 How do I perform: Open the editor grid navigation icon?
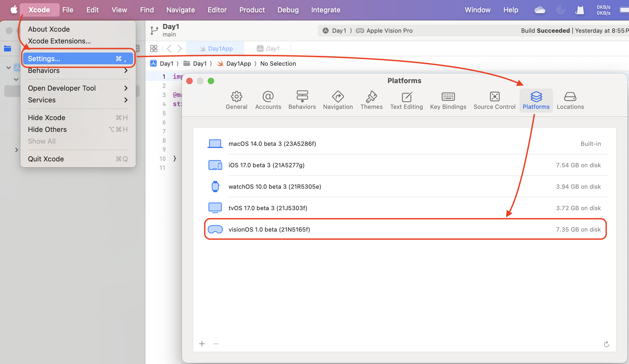pyautogui.click(x=154, y=49)
